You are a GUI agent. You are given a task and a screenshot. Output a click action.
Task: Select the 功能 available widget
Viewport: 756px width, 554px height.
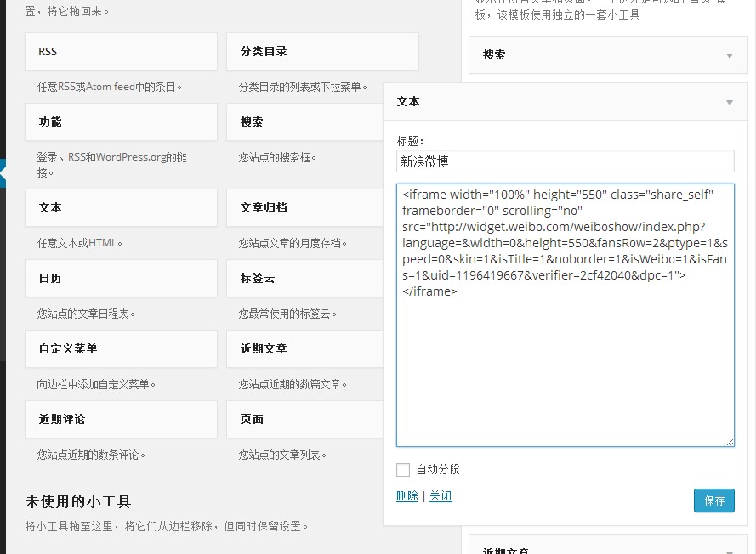pyautogui.click(x=121, y=122)
